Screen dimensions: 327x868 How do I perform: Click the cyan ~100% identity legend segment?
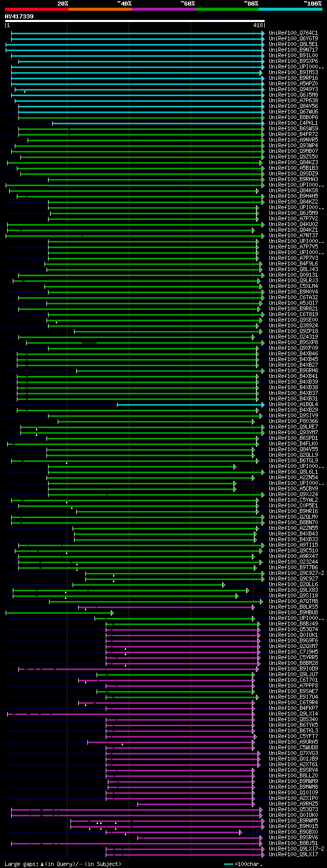[290, 9]
